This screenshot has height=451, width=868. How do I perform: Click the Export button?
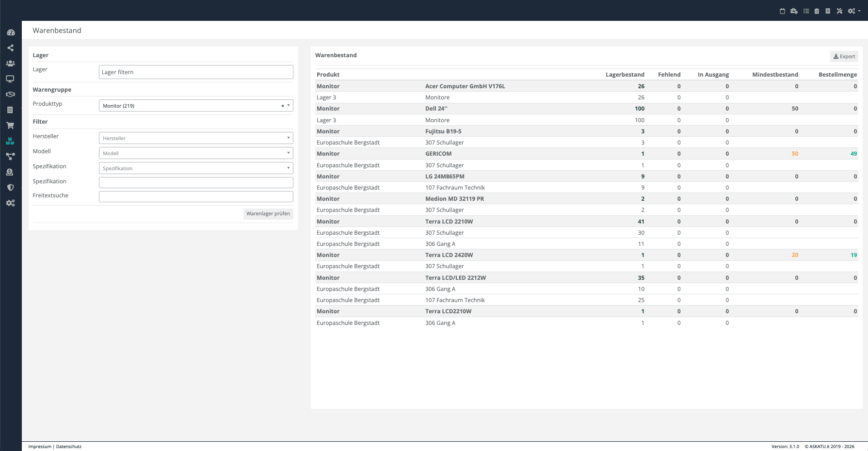(x=844, y=56)
